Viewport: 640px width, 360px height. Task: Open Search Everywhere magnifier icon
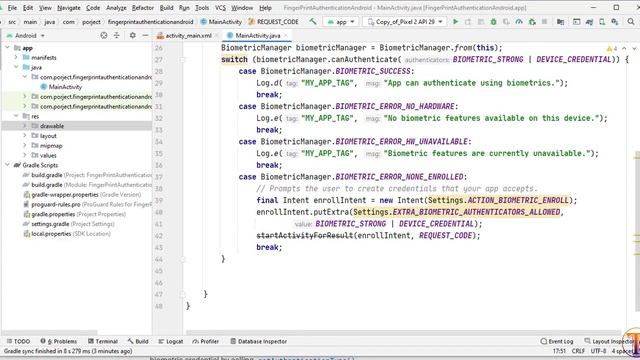coord(631,22)
